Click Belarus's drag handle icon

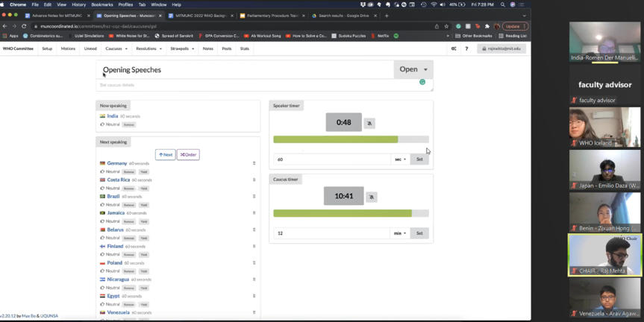(x=254, y=230)
